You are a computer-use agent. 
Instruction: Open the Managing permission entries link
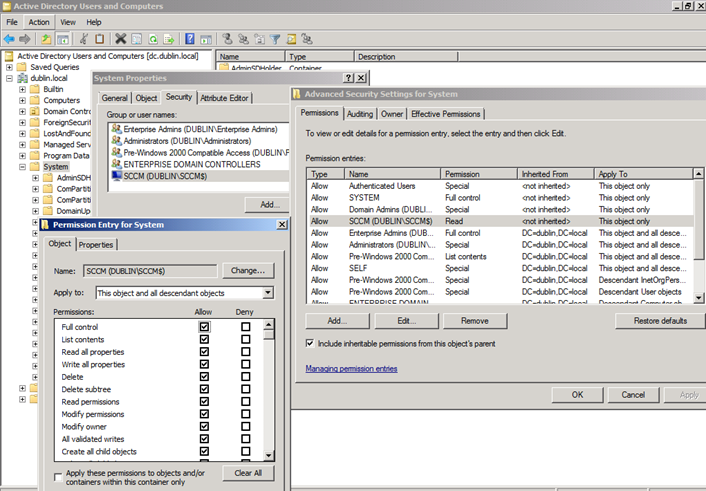pos(351,368)
